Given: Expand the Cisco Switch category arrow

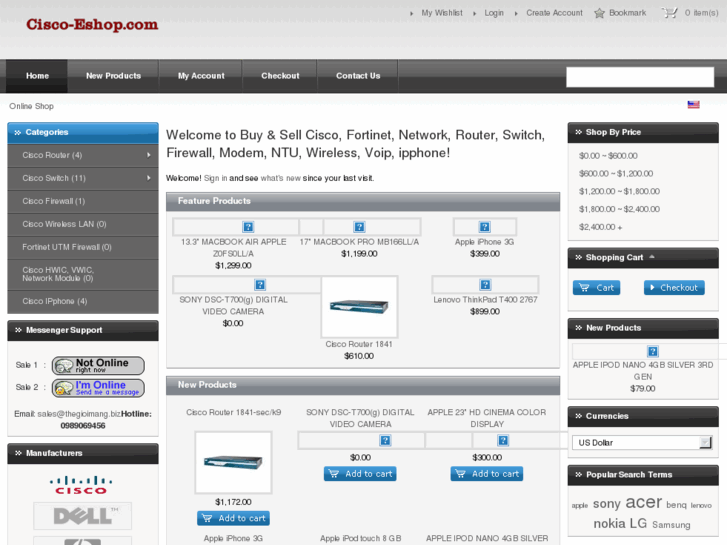Looking at the screenshot, I should pyautogui.click(x=149, y=178).
